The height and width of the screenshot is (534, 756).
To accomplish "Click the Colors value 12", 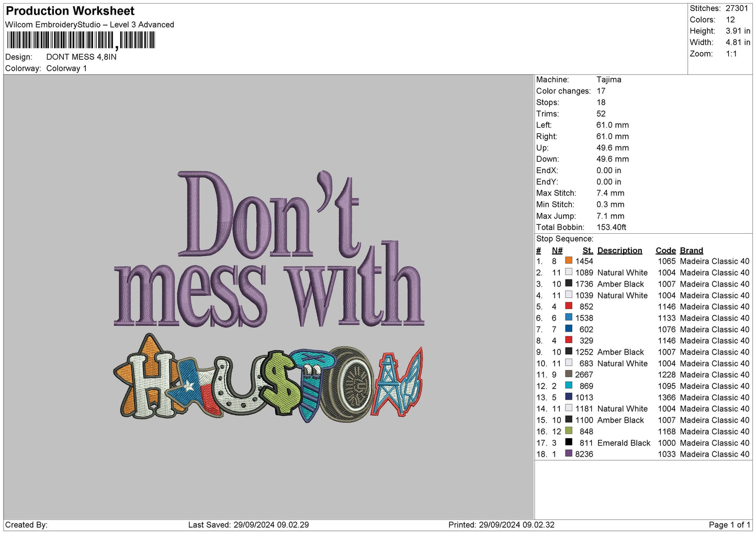I will 730,20.
